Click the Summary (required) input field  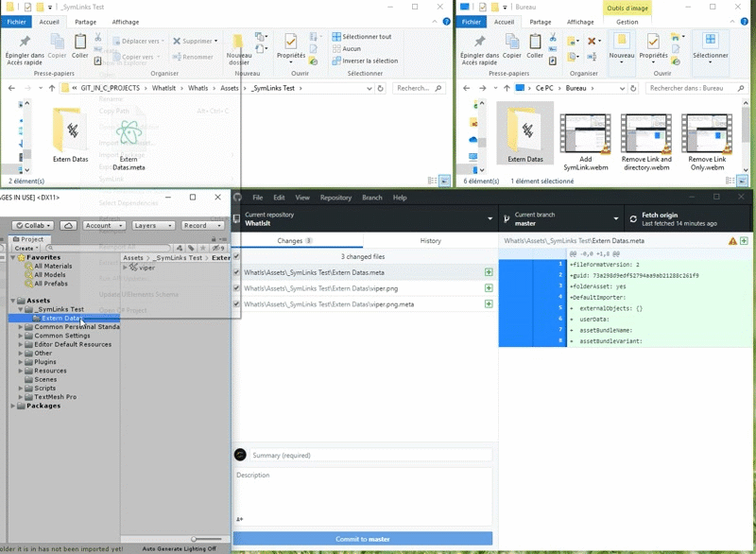click(x=371, y=455)
